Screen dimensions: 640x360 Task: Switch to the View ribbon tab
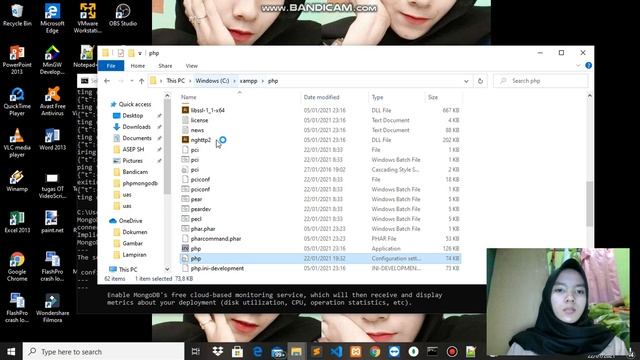click(x=191, y=66)
